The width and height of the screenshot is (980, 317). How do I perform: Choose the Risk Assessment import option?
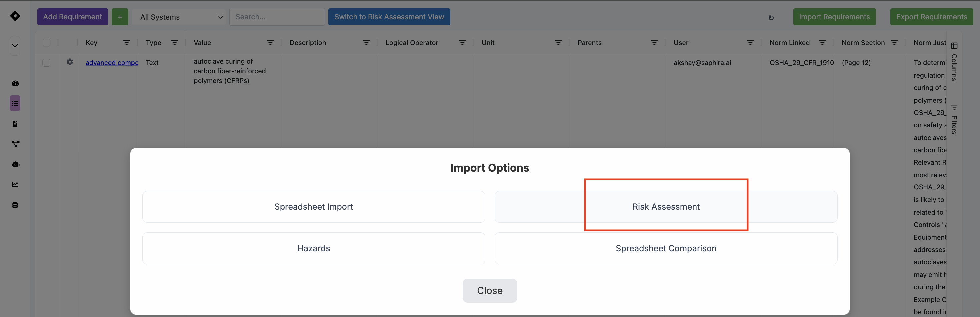coord(666,207)
